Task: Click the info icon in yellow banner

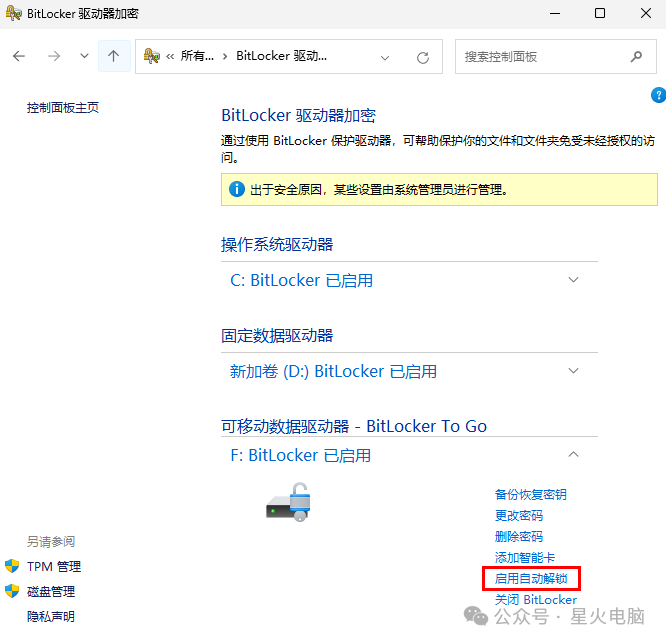Action: (x=237, y=189)
